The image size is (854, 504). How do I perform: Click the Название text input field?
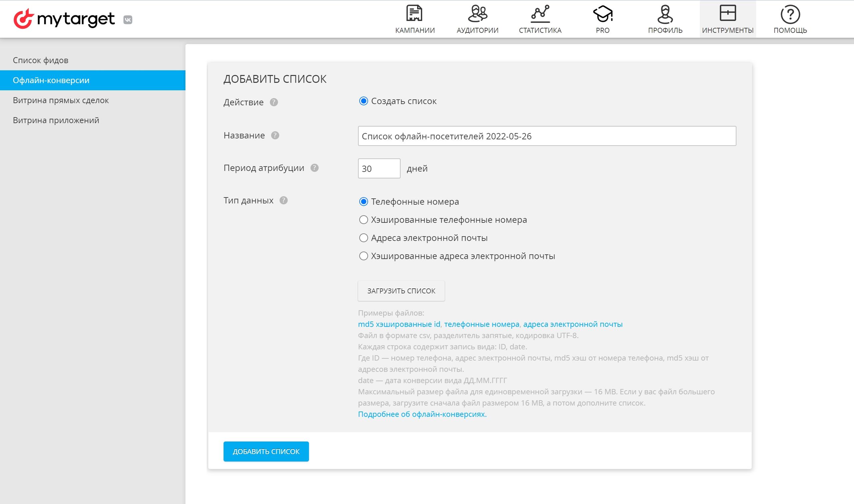pos(546,136)
